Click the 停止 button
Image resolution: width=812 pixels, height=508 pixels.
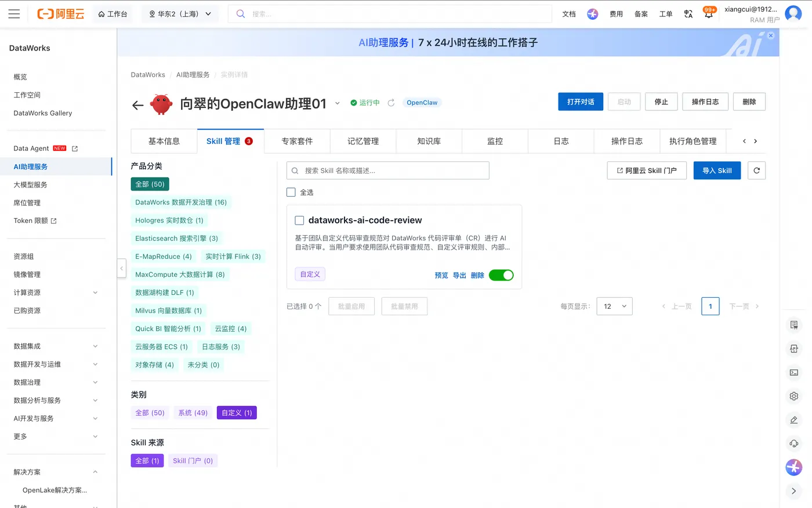click(x=661, y=102)
